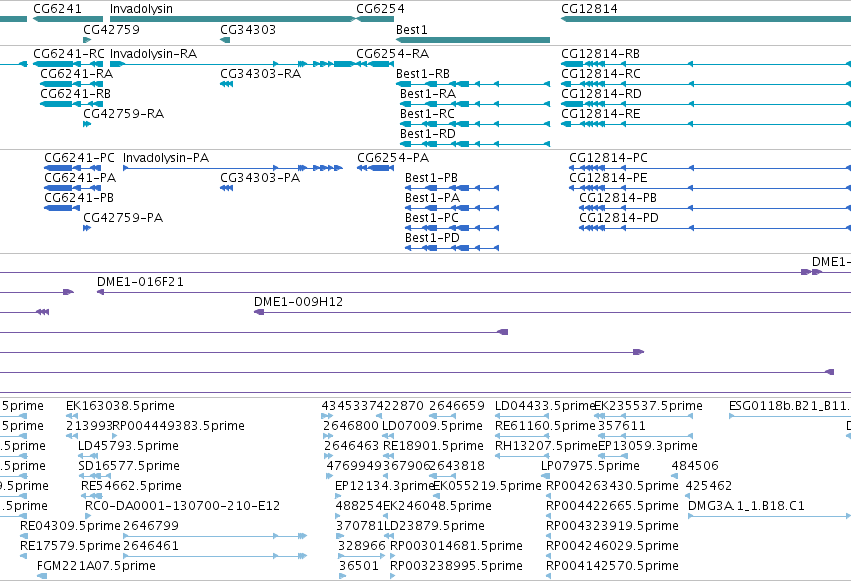
Task: Select transcript CG6241-RA
Action: (72, 84)
